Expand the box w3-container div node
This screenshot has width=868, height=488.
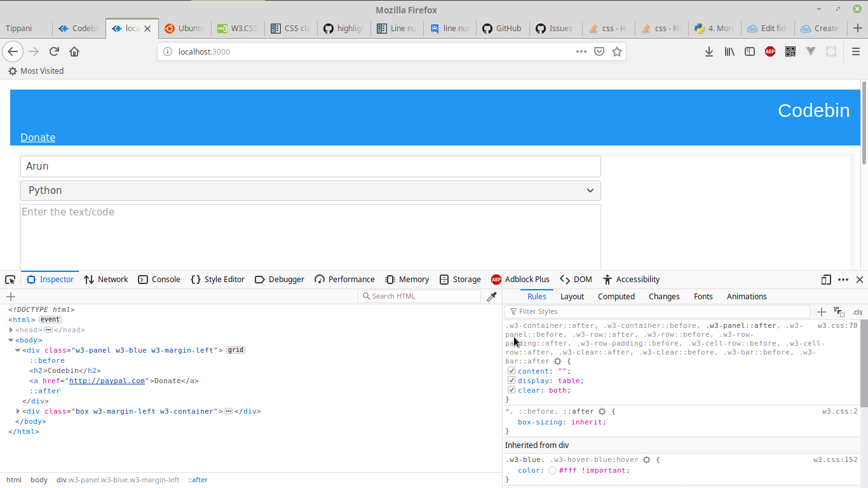point(18,411)
